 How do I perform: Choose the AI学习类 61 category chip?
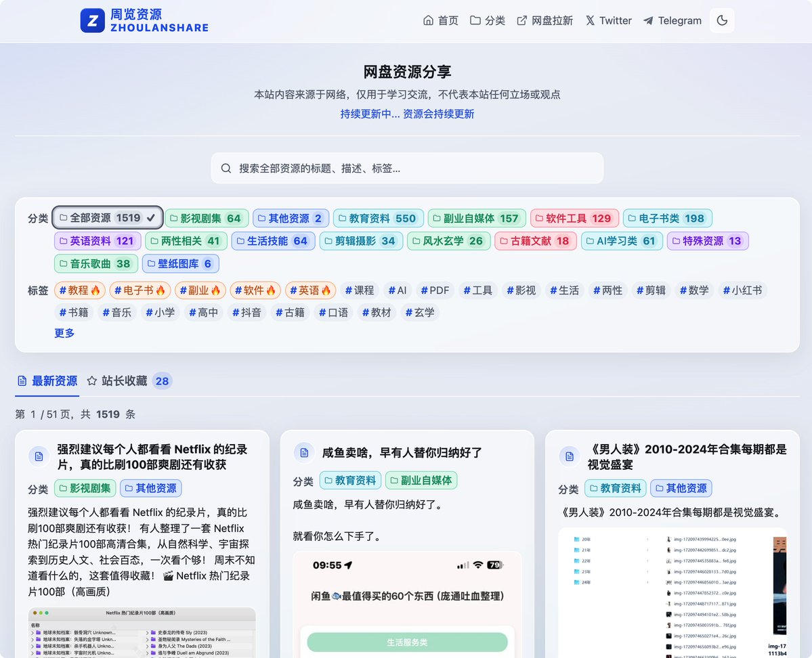point(622,241)
